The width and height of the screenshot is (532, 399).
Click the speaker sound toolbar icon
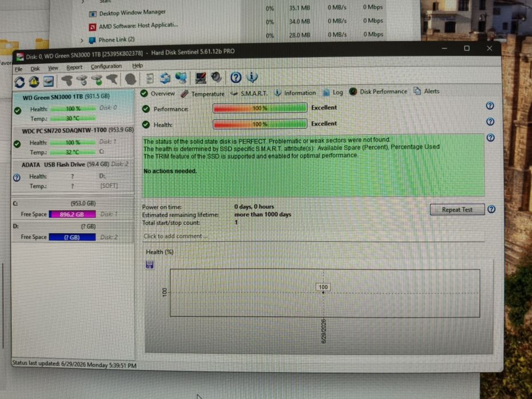(216, 78)
